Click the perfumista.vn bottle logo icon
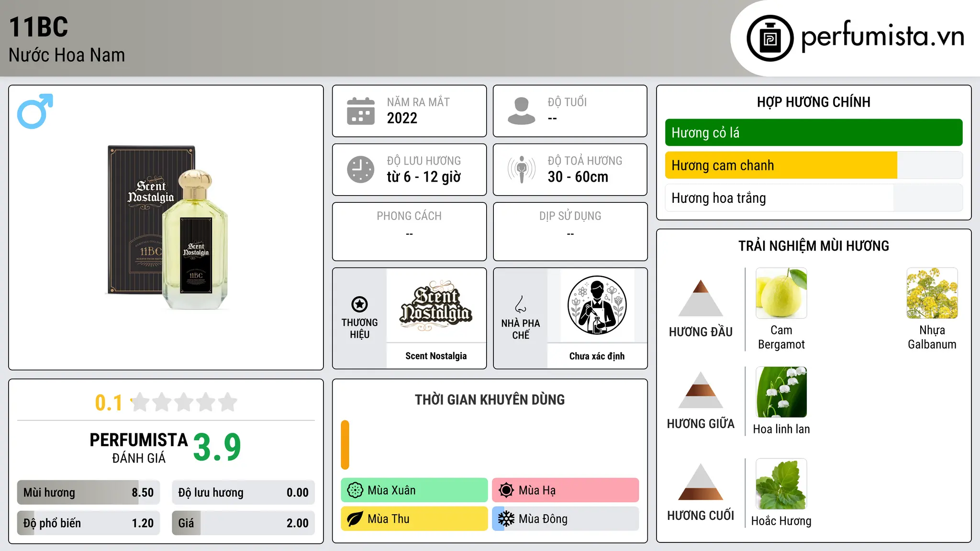The width and height of the screenshot is (980, 551). pyautogui.click(x=770, y=38)
